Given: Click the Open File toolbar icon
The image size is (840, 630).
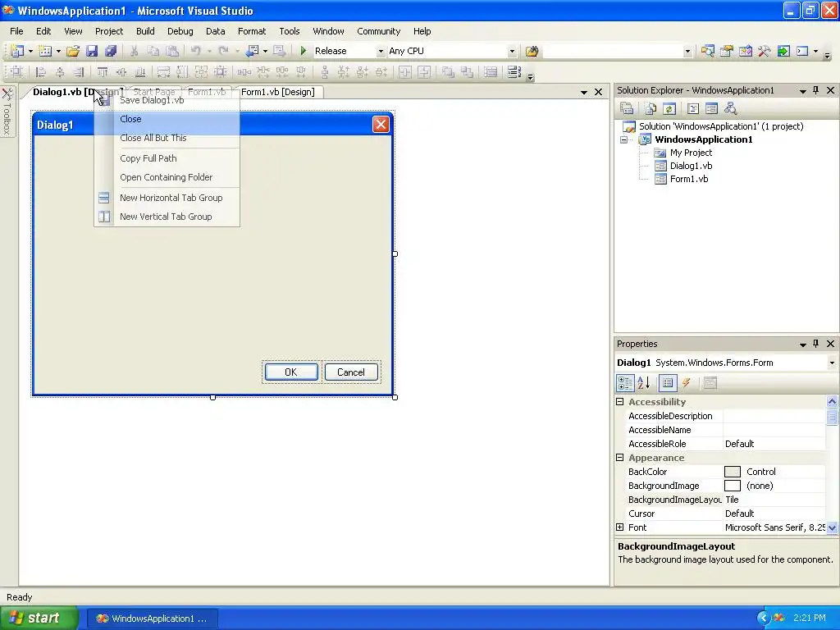Looking at the screenshot, I should (73, 51).
